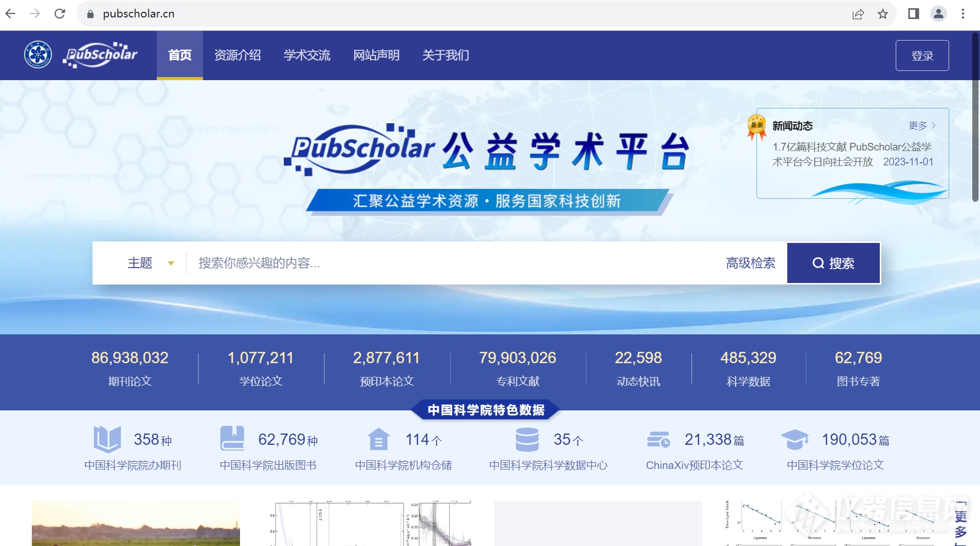Click the 1,077,211 学位论文 statistic
Screen dimensions: 980x546
click(261, 369)
